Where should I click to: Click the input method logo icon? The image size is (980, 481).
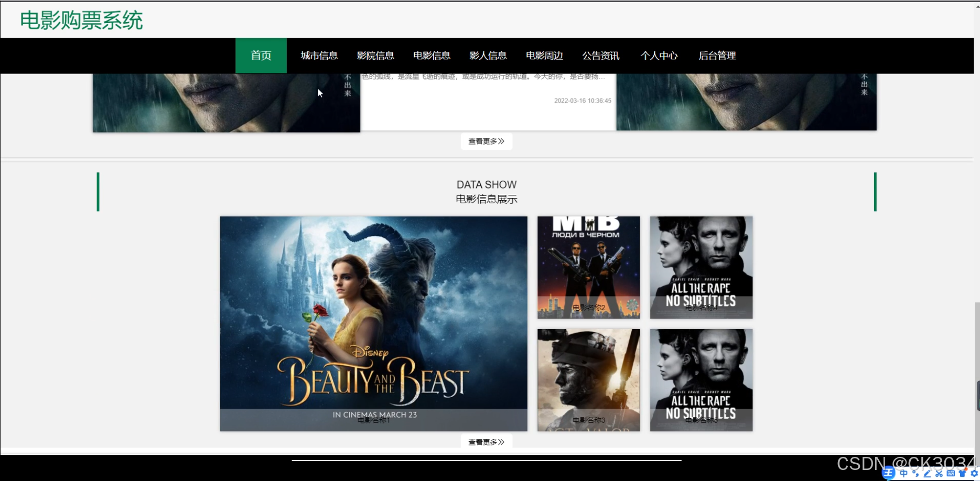pyautogui.click(x=888, y=474)
